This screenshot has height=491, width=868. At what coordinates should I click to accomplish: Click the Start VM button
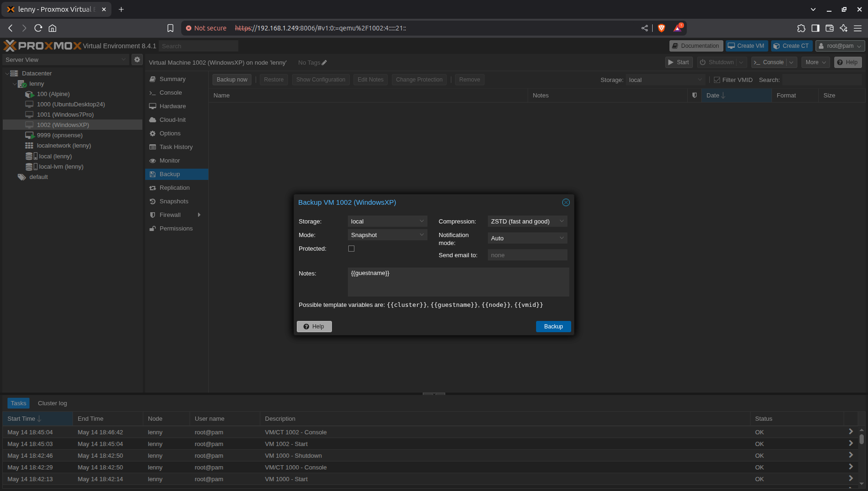pyautogui.click(x=679, y=62)
